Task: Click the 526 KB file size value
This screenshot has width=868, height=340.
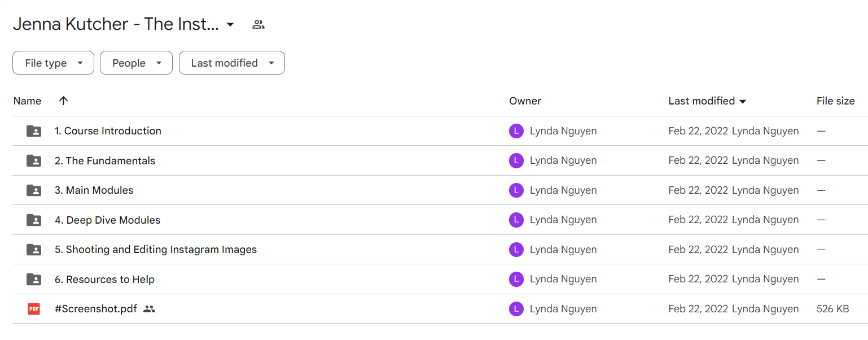Action: 832,309
